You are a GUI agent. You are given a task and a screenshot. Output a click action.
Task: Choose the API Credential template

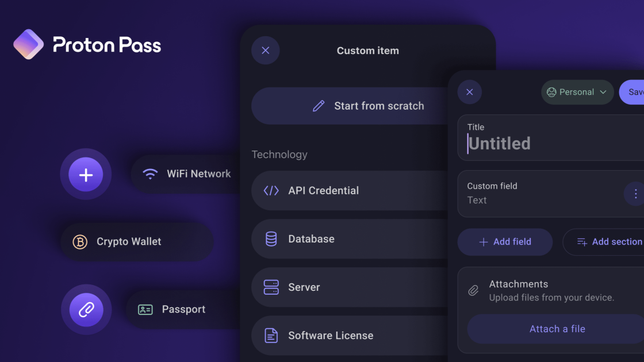tap(350, 190)
